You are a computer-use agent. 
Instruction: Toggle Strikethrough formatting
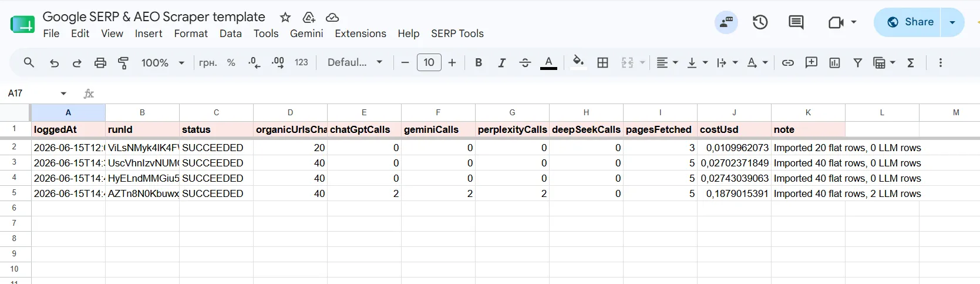[x=525, y=62]
